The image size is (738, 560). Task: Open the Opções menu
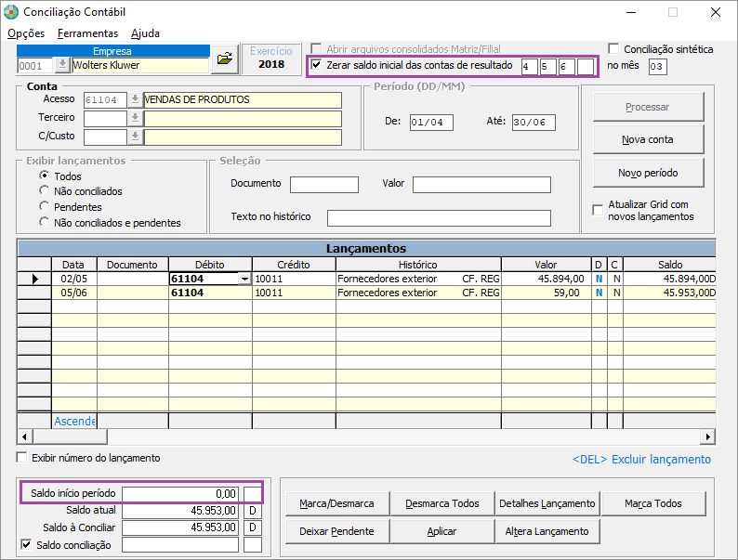(x=26, y=33)
